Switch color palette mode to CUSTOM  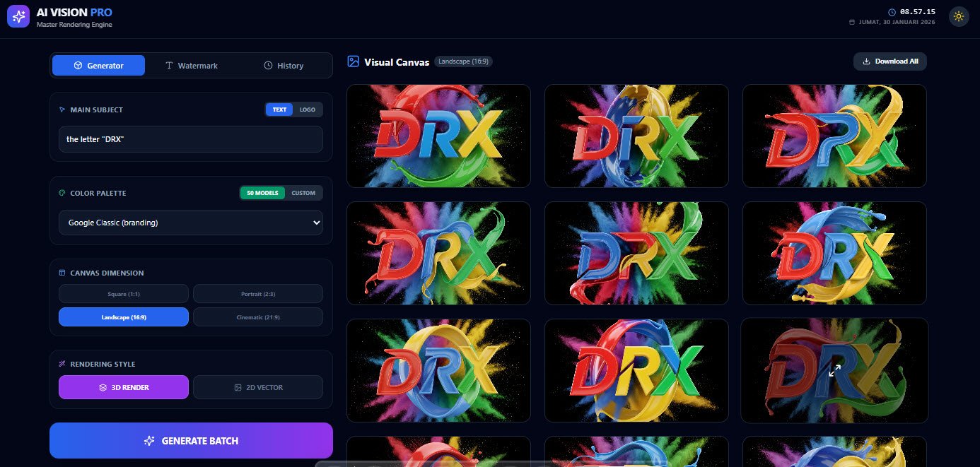[304, 193]
